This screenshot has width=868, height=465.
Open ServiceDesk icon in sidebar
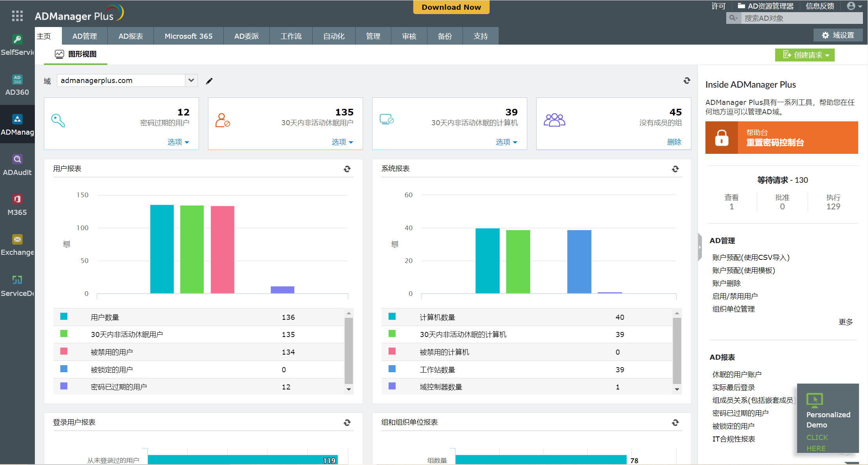[x=17, y=279]
